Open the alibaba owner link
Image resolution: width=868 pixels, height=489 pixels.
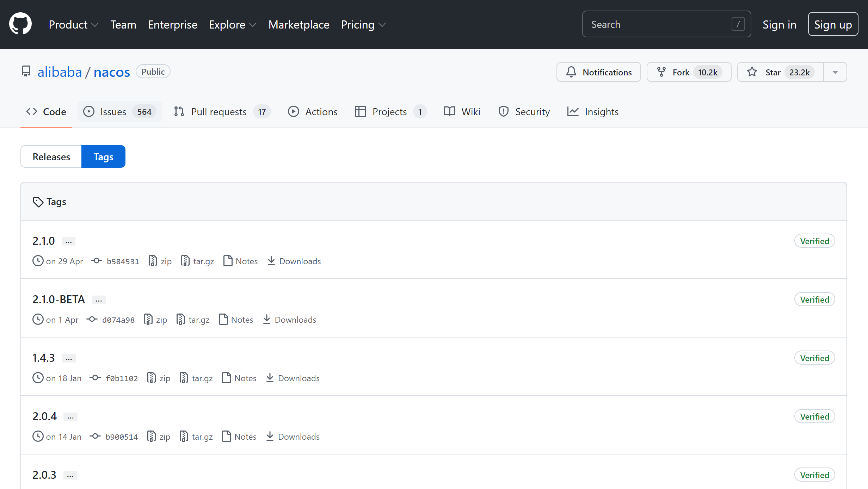(60, 72)
